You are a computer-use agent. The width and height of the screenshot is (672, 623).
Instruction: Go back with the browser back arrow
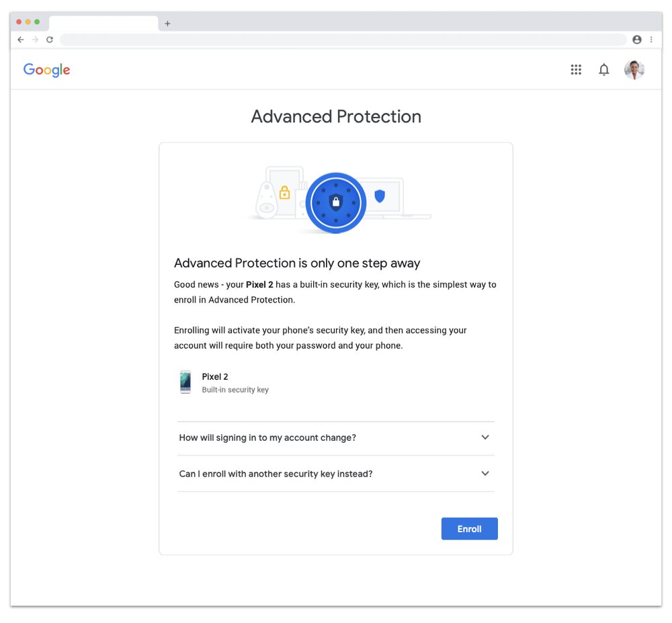pyautogui.click(x=21, y=40)
